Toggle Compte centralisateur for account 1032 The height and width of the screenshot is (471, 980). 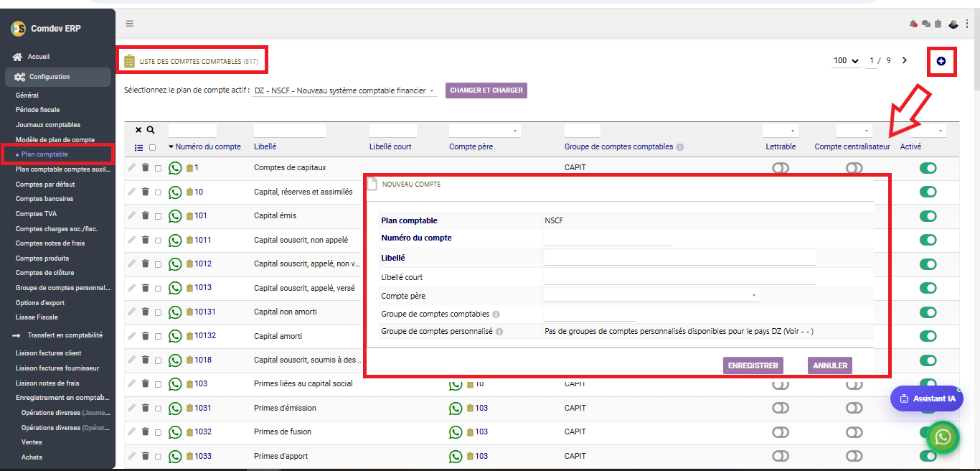(x=854, y=432)
